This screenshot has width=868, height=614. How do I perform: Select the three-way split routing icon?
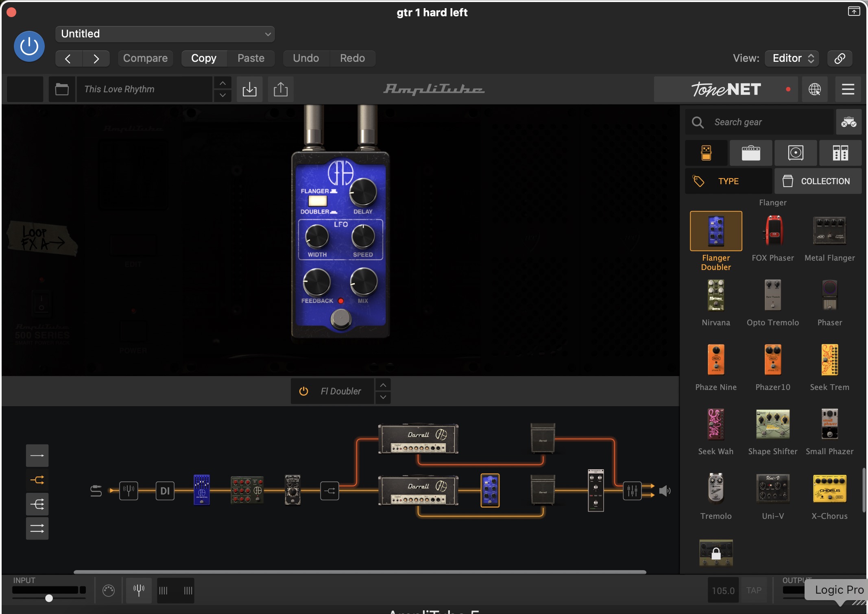coord(37,504)
